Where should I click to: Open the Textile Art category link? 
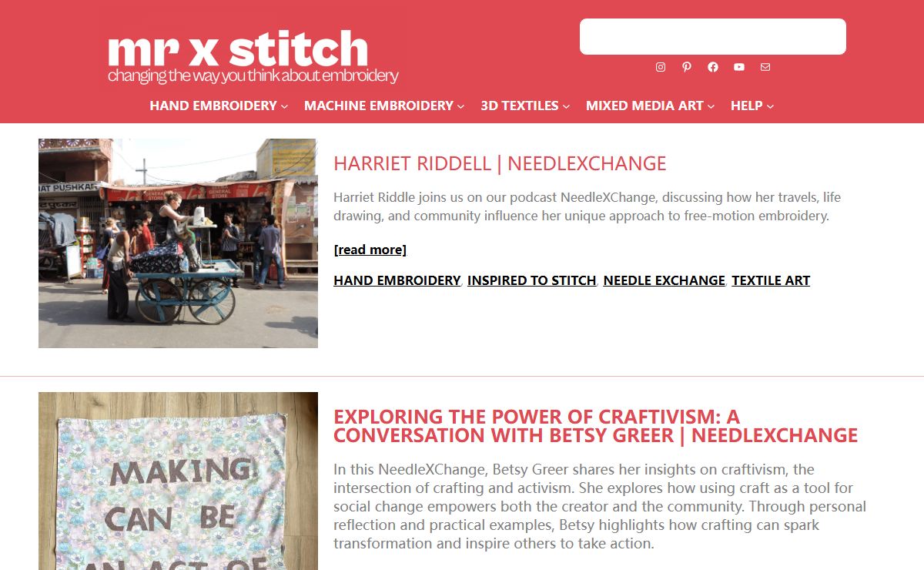[x=771, y=280]
